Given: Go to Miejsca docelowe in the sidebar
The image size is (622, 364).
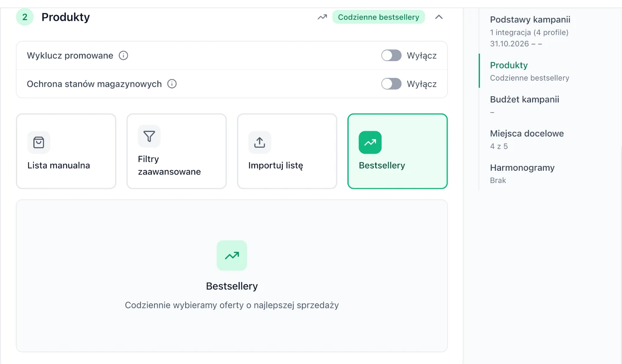Looking at the screenshot, I should pyautogui.click(x=527, y=133).
